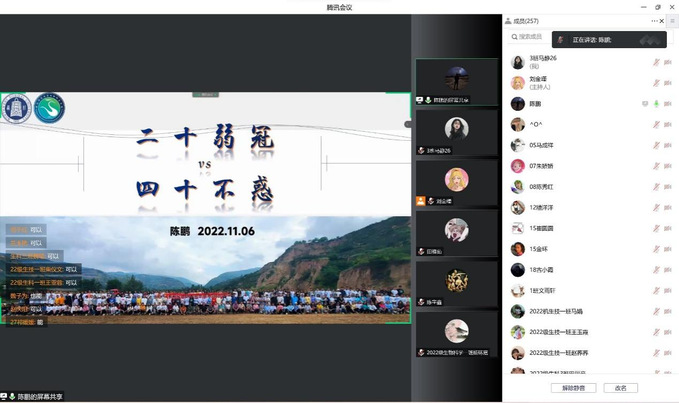
Task: Click the 点名 button
Action: (620, 388)
